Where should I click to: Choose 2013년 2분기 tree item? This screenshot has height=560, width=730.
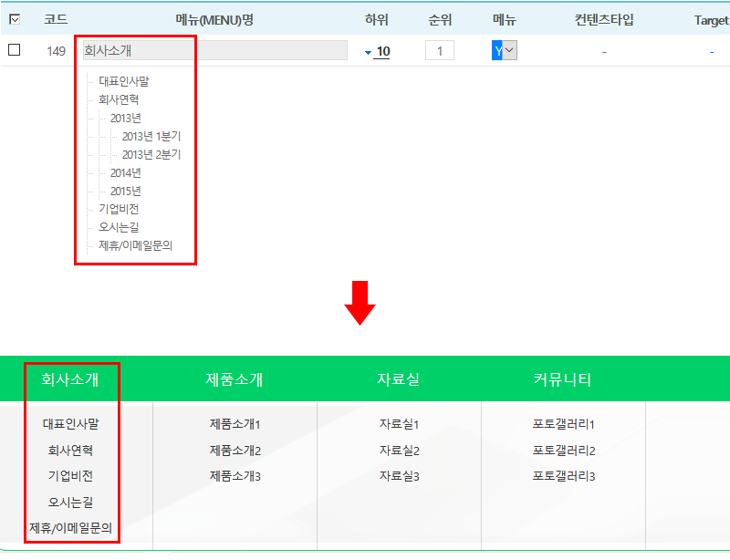(151, 154)
